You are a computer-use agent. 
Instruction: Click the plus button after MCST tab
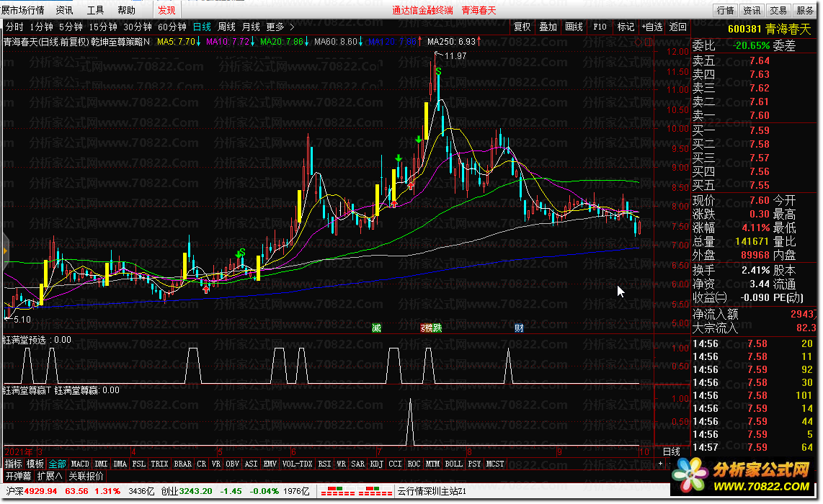click(x=660, y=464)
